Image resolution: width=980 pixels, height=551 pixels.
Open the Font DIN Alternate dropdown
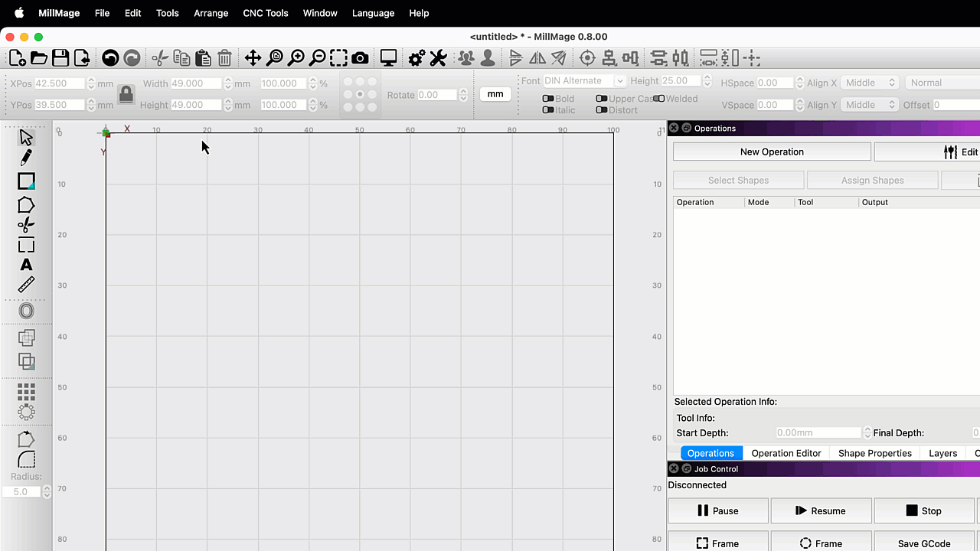click(x=584, y=81)
